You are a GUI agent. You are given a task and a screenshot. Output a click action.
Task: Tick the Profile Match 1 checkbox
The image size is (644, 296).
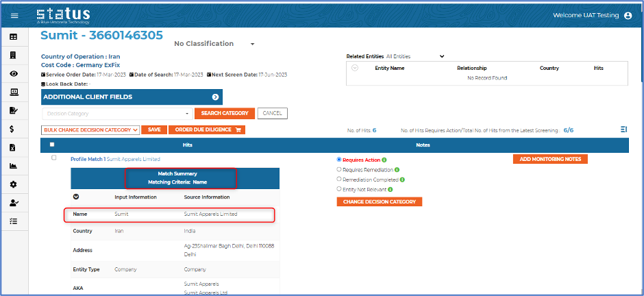click(54, 158)
